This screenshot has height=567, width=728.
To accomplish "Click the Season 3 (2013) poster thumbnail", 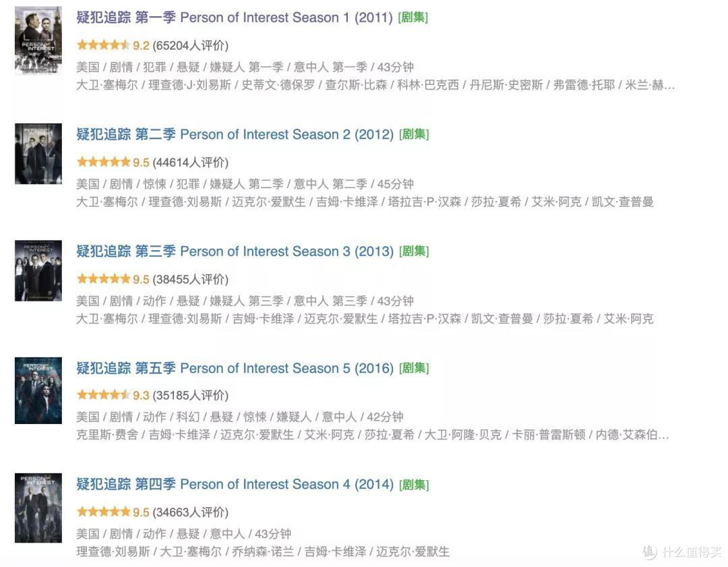I will 38,271.
